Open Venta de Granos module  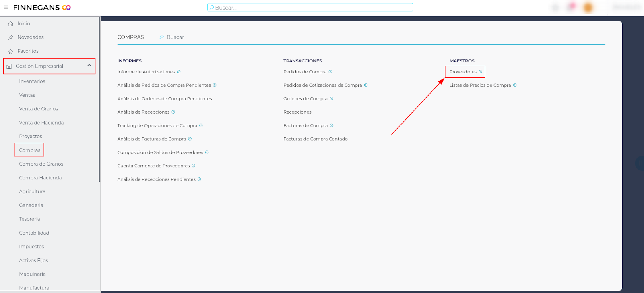39,109
